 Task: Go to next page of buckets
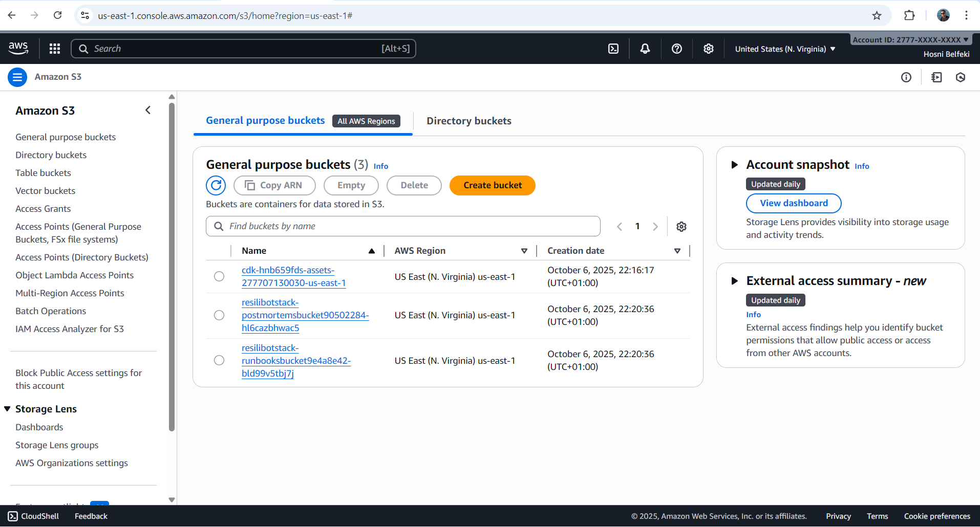point(655,227)
